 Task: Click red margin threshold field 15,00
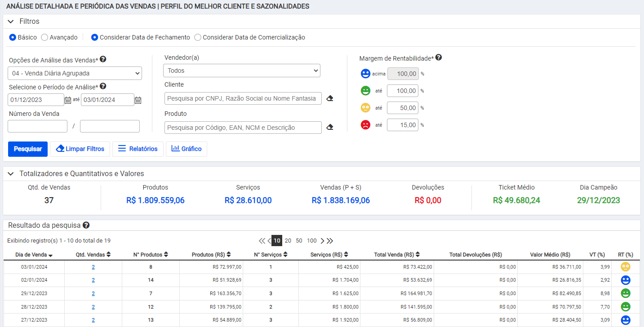pos(403,125)
